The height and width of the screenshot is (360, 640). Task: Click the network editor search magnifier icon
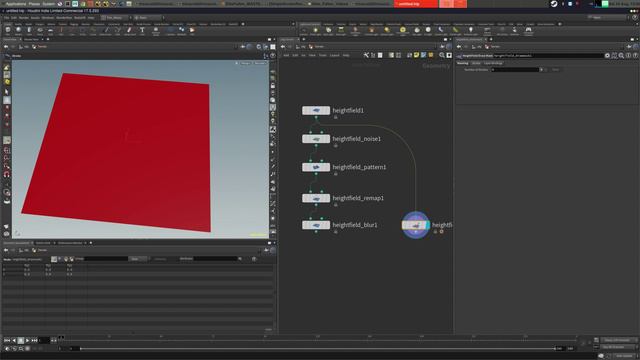pyautogui.click(x=442, y=55)
